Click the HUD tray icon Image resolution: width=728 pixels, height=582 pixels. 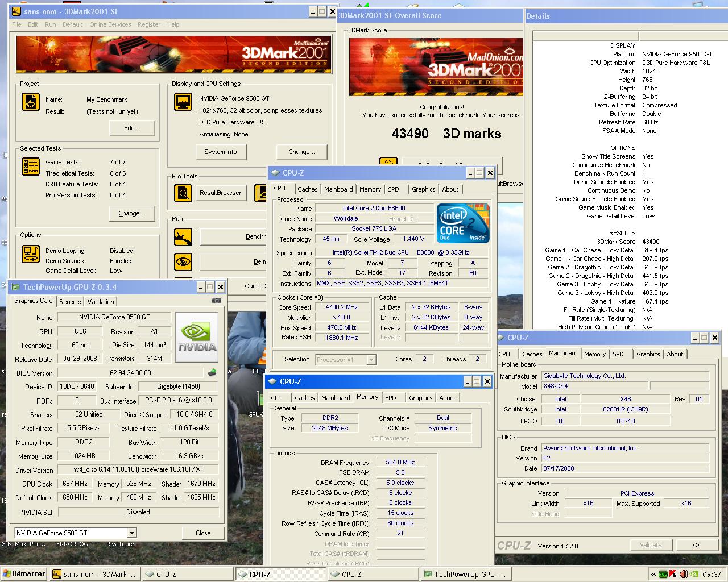pyautogui.click(x=663, y=574)
